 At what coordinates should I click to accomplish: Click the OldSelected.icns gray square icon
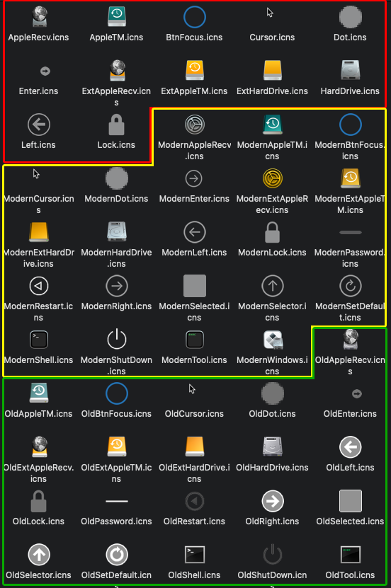(x=350, y=501)
